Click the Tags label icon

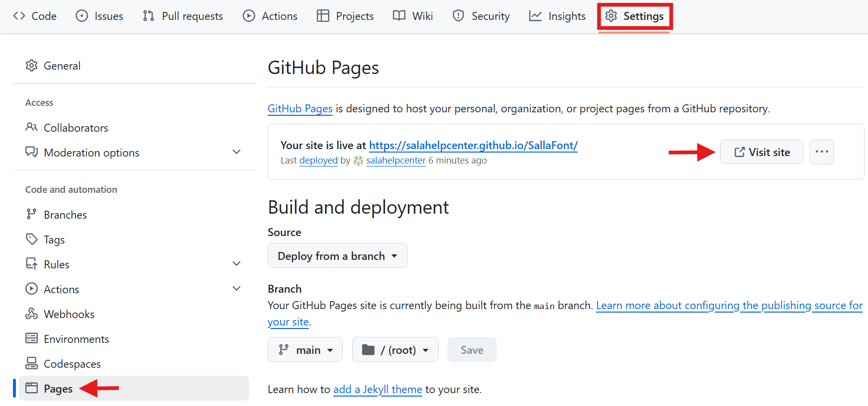click(x=32, y=239)
